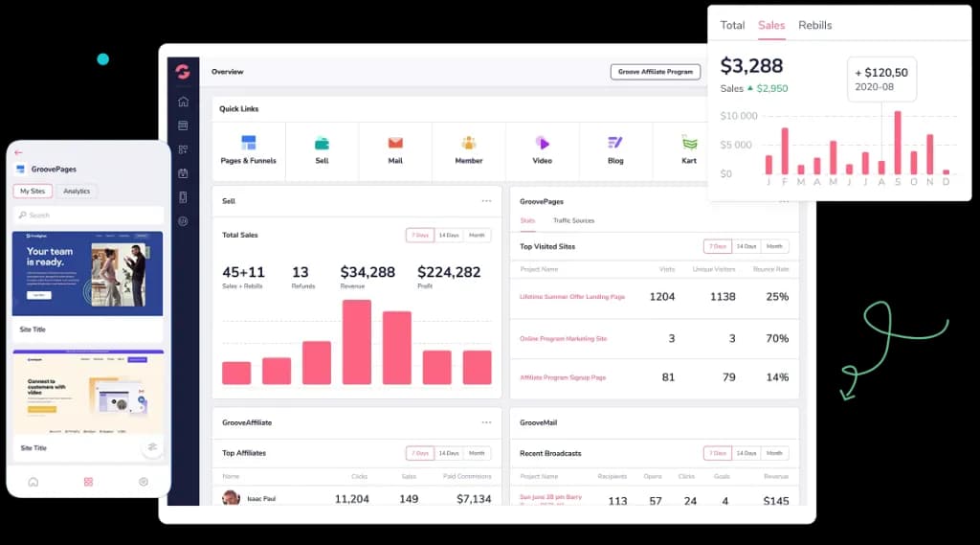Click the 70% bounce rate value
Image resolution: width=980 pixels, height=545 pixels.
click(777, 338)
